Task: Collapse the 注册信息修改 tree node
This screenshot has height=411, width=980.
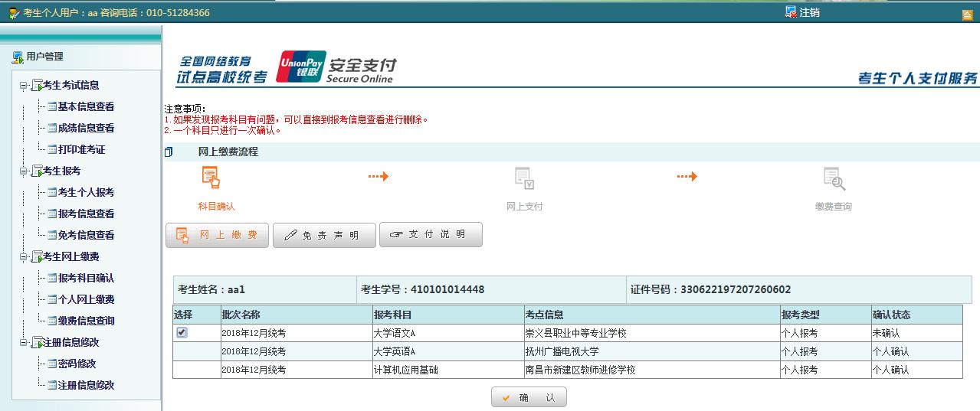Action: click(24, 343)
